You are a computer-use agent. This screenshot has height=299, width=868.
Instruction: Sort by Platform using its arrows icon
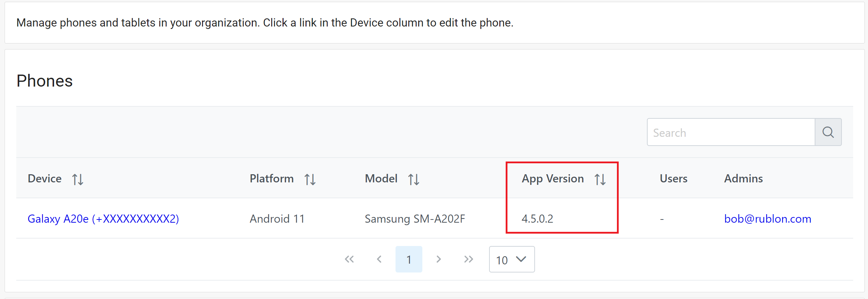(310, 179)
